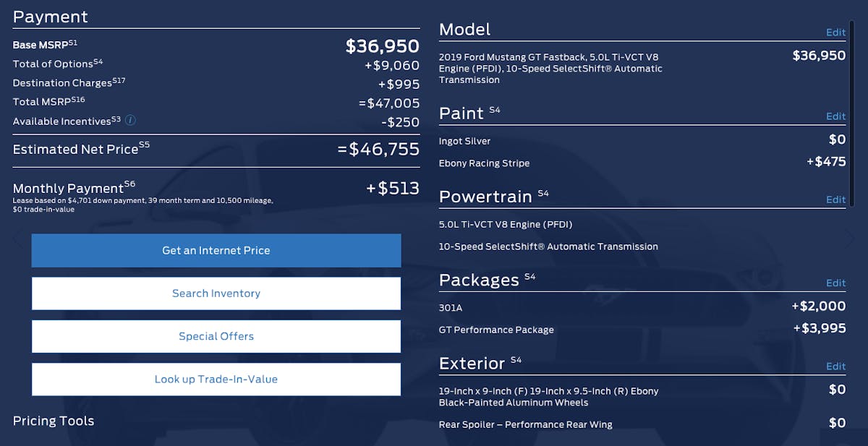Click the GT Performance Package line item

tap(496, 330)
